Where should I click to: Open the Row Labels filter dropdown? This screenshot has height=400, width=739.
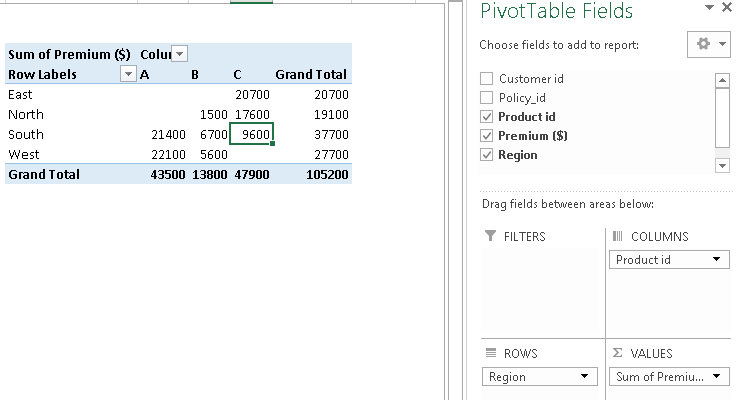pyautogui.click(x=127, y=74)
